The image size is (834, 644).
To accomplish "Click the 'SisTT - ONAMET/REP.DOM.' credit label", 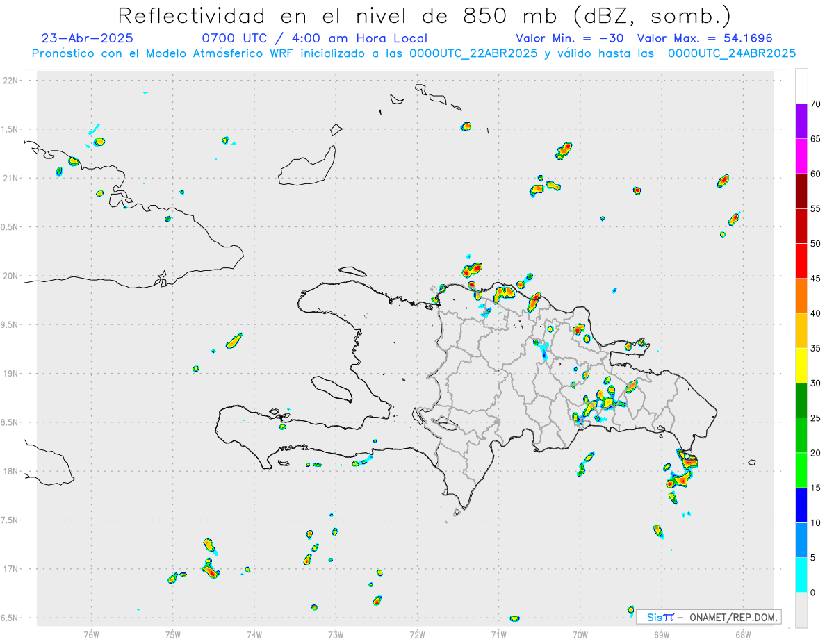I will coord(708,617).
